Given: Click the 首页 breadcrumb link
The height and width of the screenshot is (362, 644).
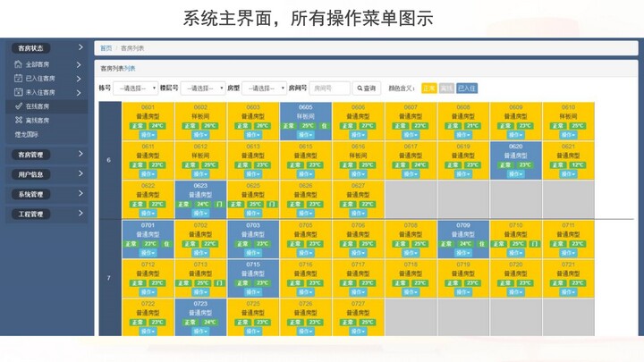Looking at the screenshot, I should (106, 48).
